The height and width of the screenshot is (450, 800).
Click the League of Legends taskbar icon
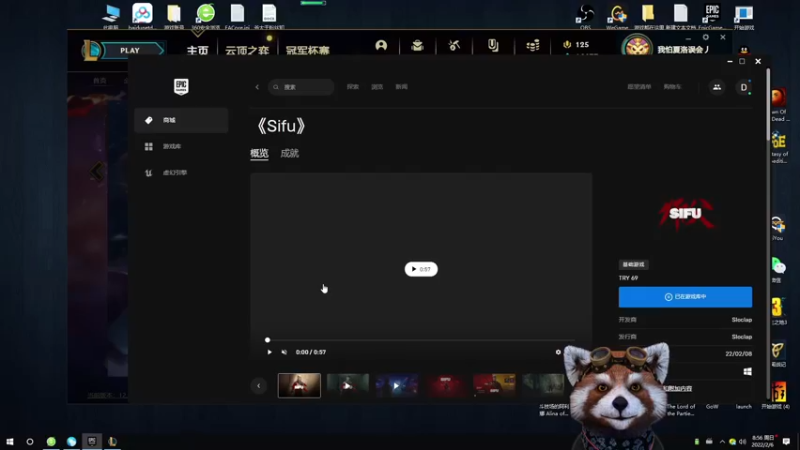coord(112,441)
